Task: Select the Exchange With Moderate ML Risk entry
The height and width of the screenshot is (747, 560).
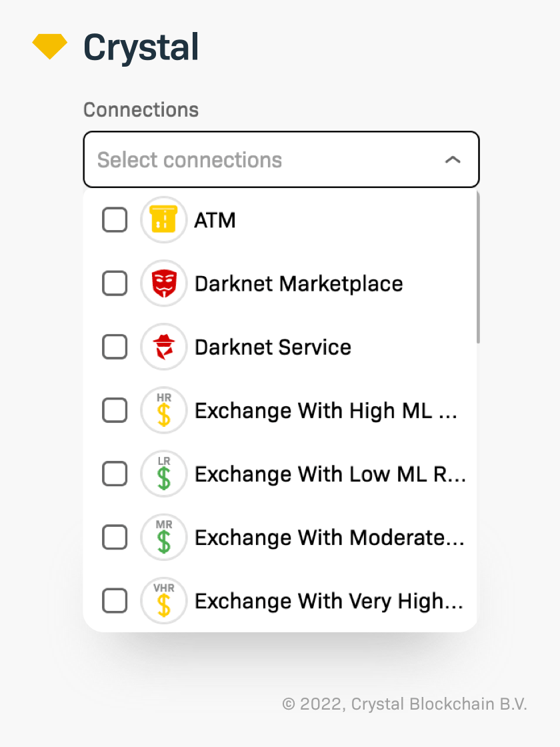Action: point(329,537)
